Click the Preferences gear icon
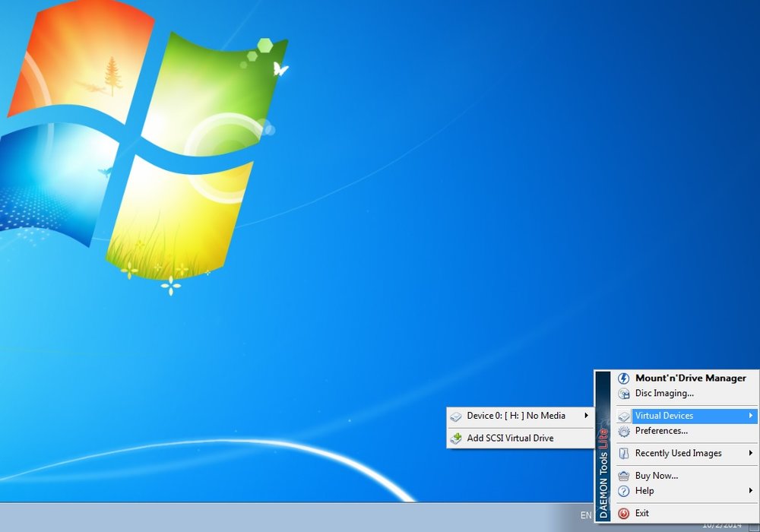 (x=624, y=431)
